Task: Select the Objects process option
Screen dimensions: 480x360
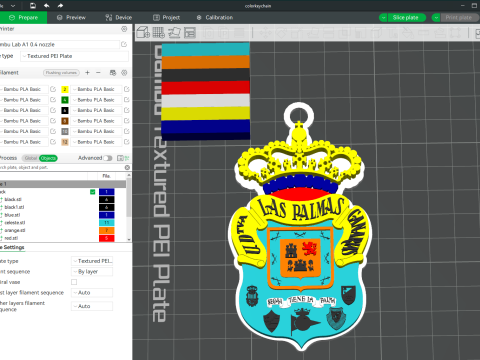Action: point(48,158)
